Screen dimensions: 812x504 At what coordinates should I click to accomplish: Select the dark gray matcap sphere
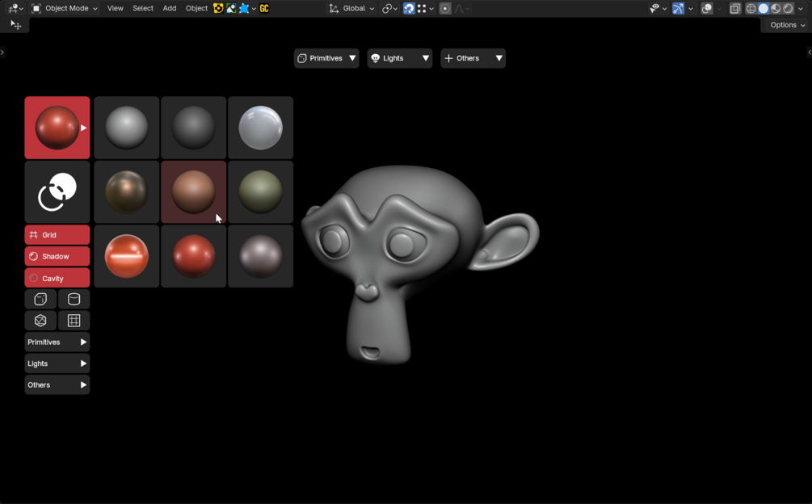pyautogui.click(x=194, y=128)
